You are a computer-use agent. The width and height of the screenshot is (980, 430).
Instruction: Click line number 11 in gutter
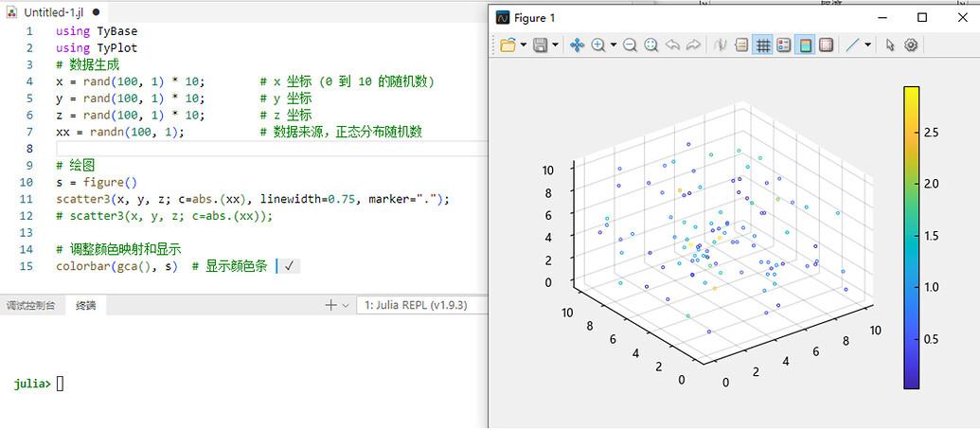(x=27, y=200)
